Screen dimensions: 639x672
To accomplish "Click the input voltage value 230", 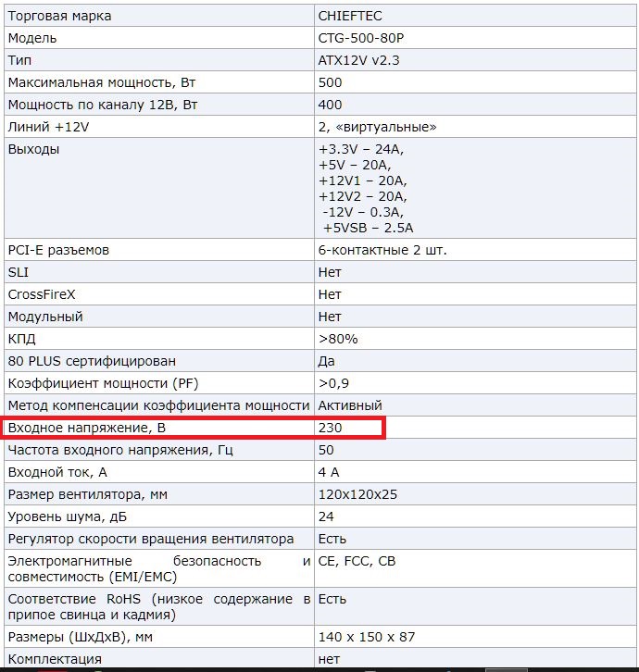I will point(330,429).
